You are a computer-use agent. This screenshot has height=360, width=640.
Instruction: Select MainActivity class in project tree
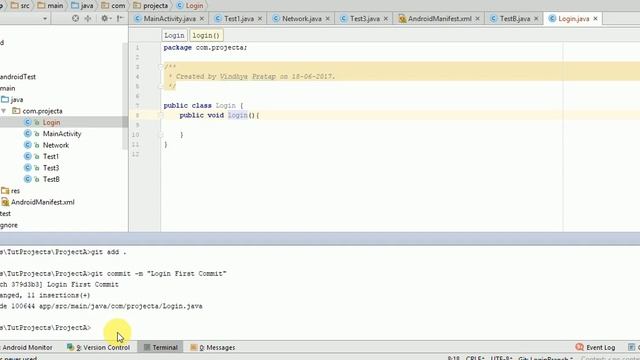[62, 134]
